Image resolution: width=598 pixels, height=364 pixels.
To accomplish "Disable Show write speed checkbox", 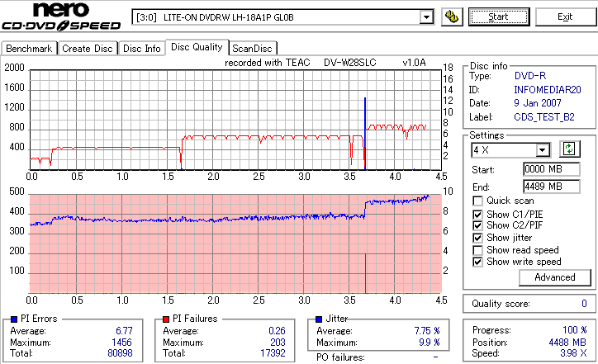I will [x=477, y=262].
